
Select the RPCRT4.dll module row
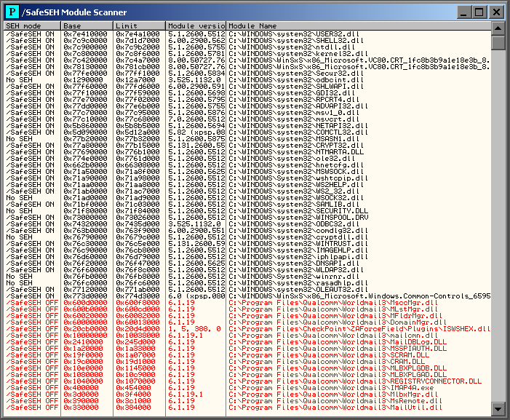click(x=247, y=99)
